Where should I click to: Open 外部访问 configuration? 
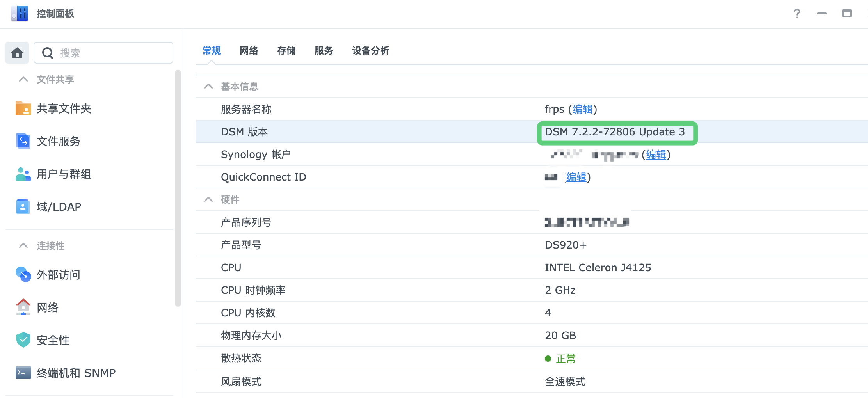(x=23, y=275)
